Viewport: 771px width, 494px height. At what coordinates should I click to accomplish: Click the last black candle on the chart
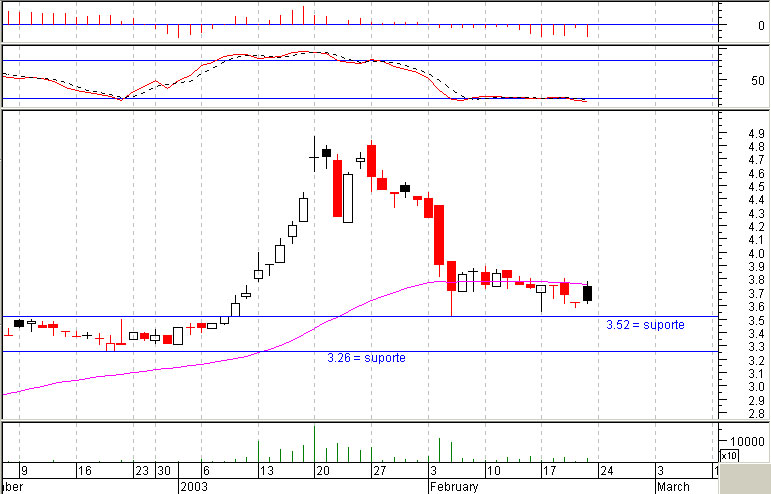587,293
